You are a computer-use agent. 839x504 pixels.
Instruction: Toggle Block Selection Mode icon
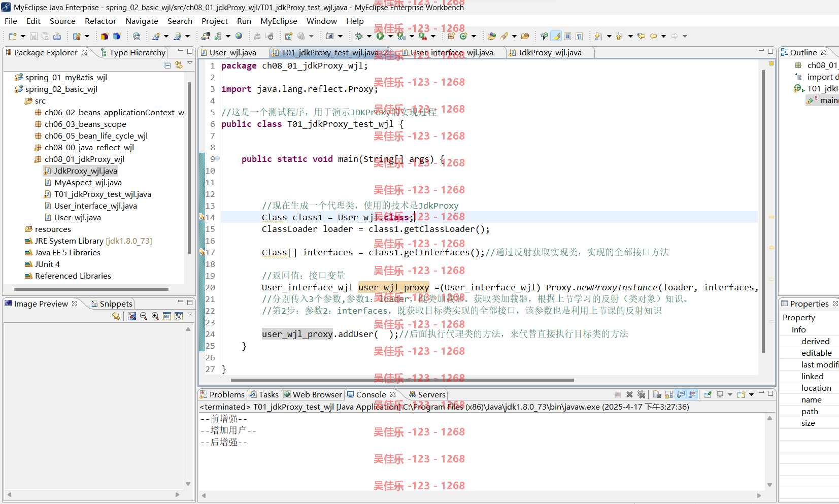(x=567, y=36)
